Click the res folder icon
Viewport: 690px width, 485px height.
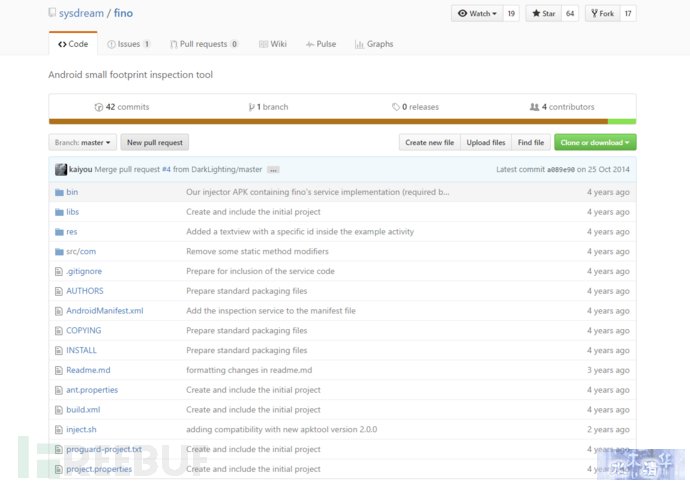pyautogui.click(x=59, y=232)
